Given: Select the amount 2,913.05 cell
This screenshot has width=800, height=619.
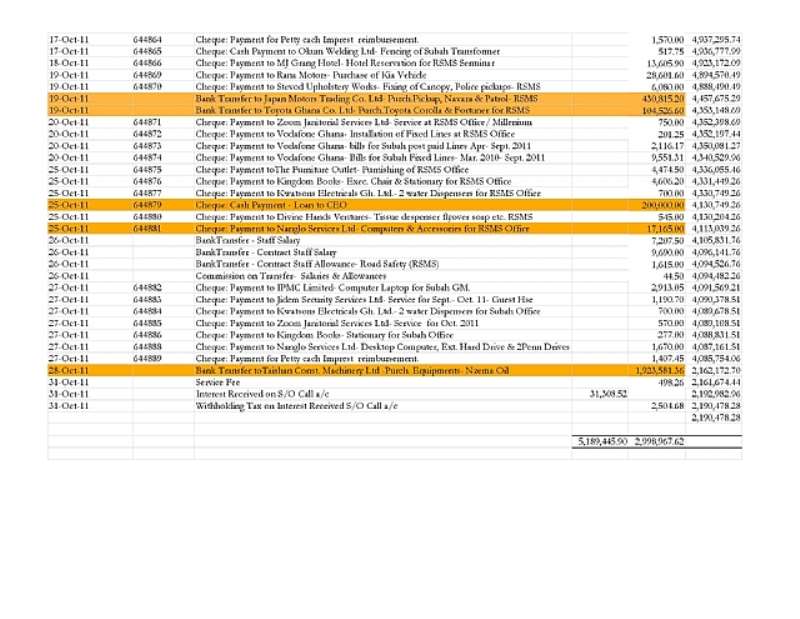Looking at the screenshot, I should pyautogui.click(x=667, y=287).
